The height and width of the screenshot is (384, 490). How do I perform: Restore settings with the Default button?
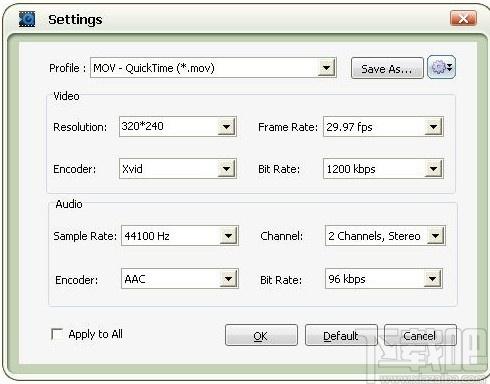[x=341, y=335]
